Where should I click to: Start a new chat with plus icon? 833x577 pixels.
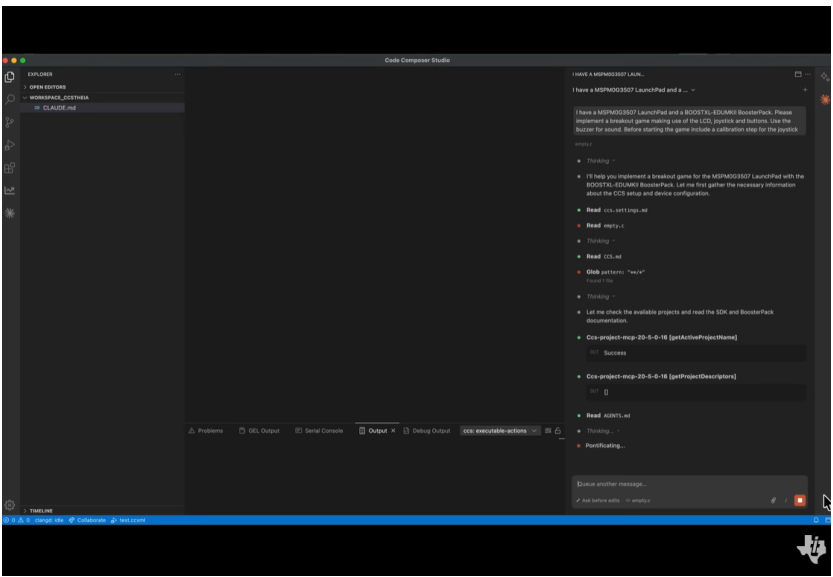click(x=805, y=90)
